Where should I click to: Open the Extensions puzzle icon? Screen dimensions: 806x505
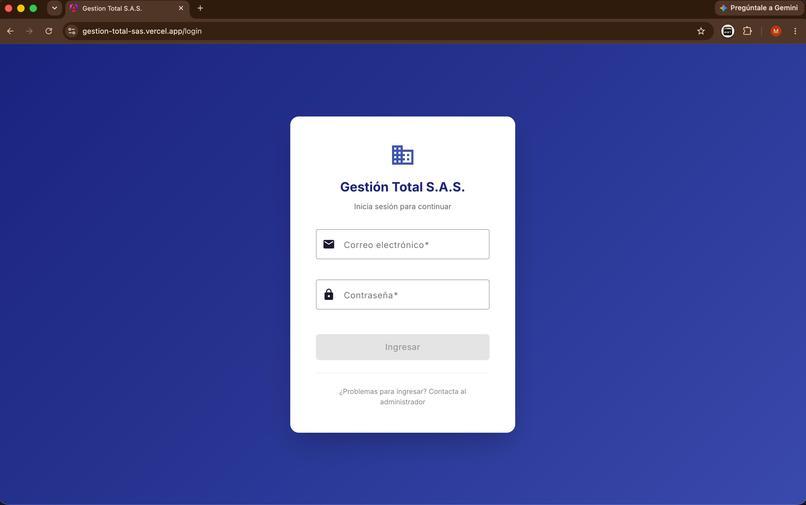(x=747, y=31)
